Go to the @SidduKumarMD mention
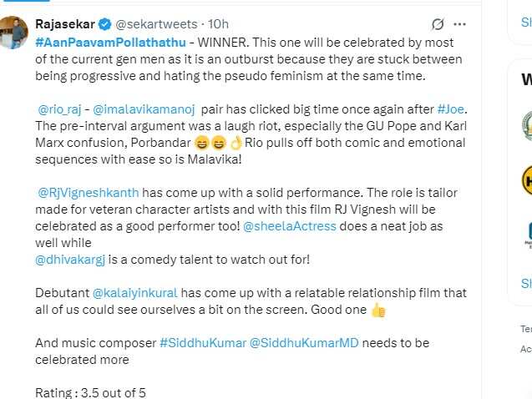Viewport: 532px width, 399px height. click(304, 343)
